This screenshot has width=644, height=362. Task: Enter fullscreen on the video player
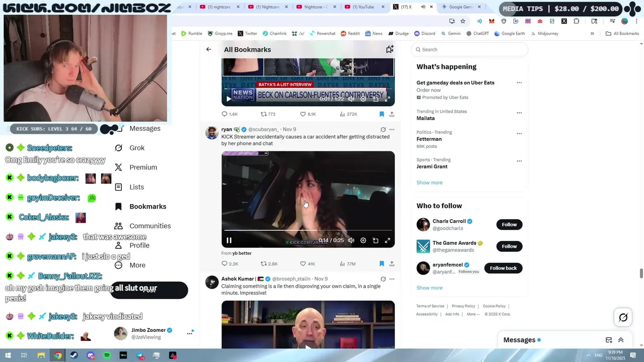point(387,240)
